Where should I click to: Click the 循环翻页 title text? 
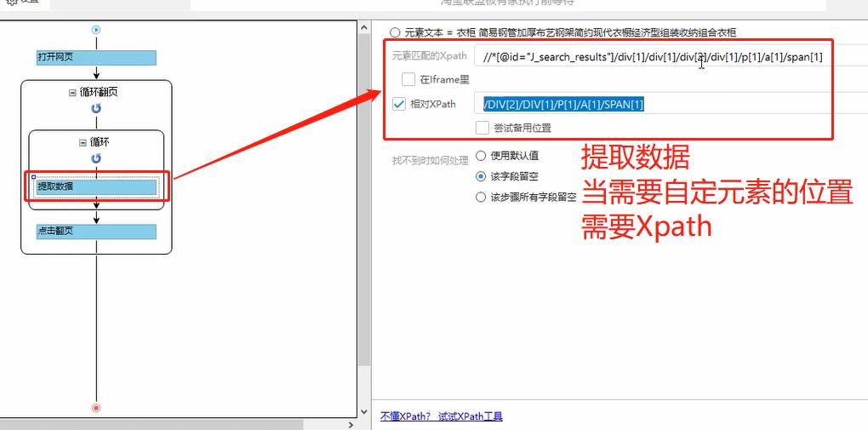coord(99,93)
